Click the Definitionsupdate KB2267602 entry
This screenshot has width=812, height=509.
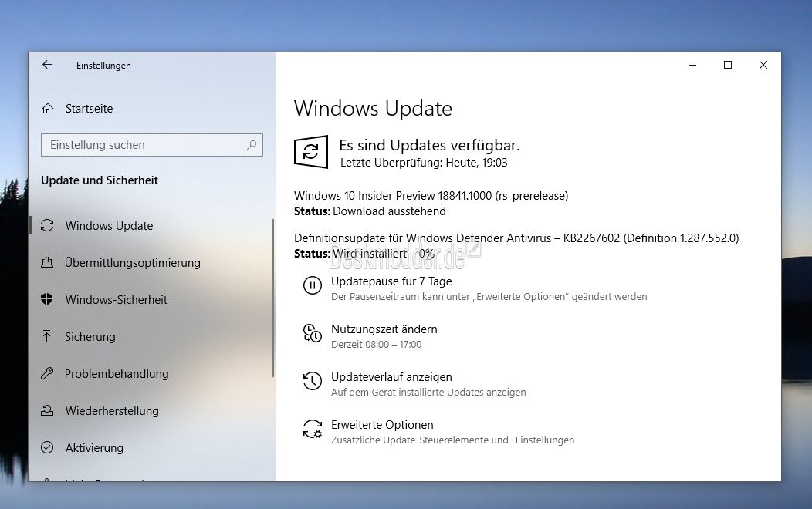516,238
